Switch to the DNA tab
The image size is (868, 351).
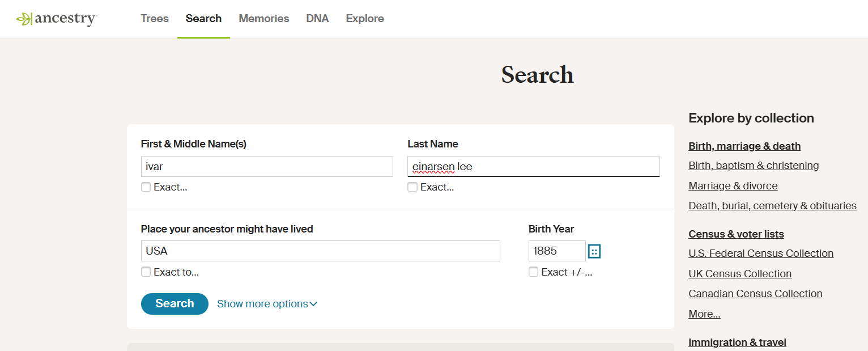click(x=317, y=18)
